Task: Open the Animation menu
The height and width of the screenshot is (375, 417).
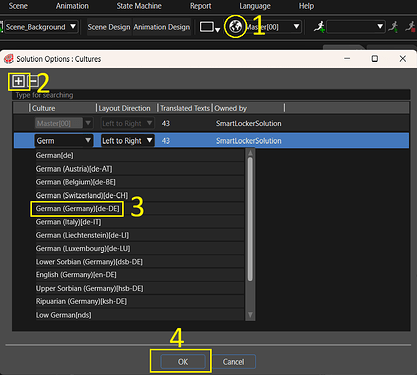Action: pyautogui.click(x=72, y=6)
